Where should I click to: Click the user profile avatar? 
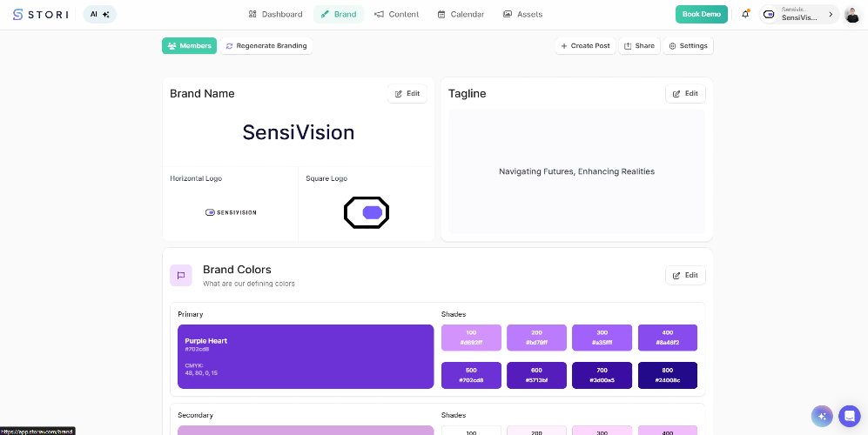851,14
